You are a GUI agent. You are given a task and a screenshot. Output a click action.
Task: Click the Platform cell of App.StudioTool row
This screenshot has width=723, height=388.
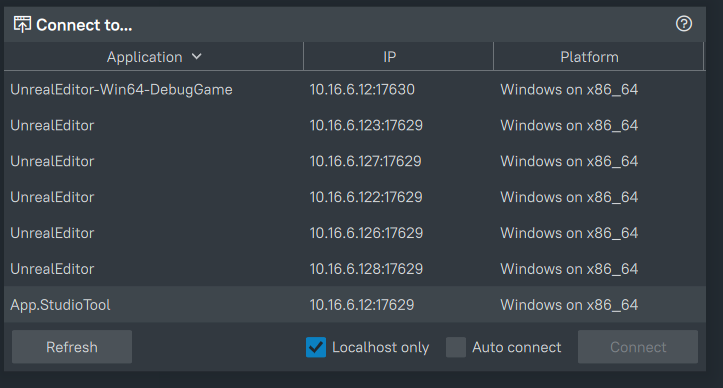coord(569,304)
